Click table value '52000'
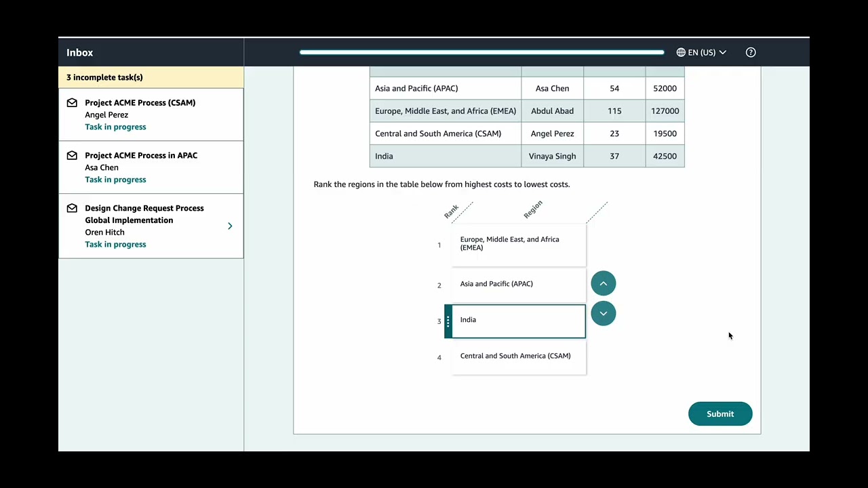This screenshot has width=868, height=488. click(x=665, y=88)
